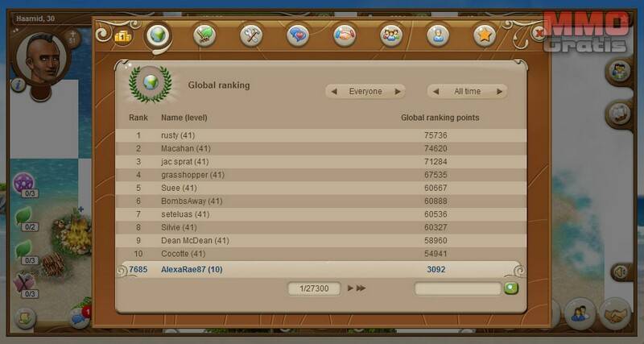Screen dimensions: 644x344
Task: Click left arrow next to Everyone
Action: click(334, 92)
